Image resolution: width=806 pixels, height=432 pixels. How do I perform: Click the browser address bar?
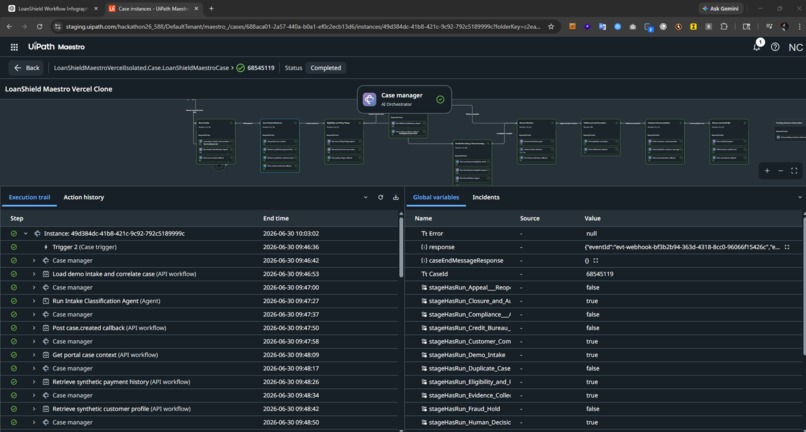point(302,26)
